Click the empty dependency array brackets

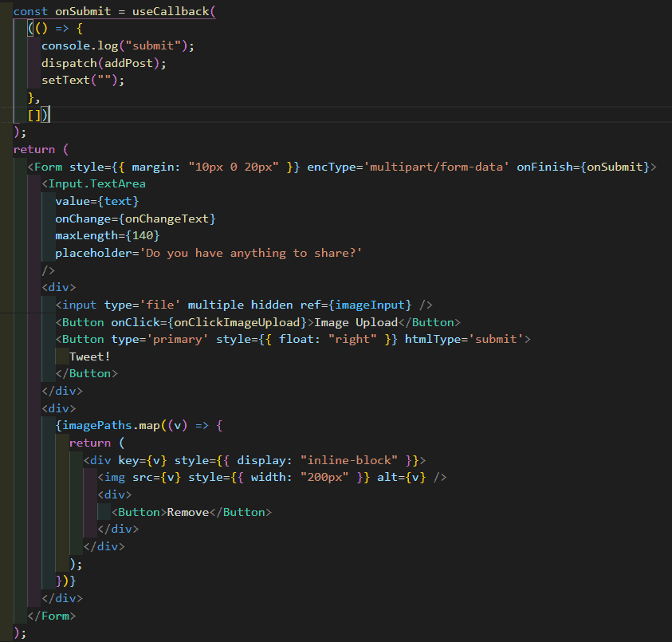click(x=34, y=115)
